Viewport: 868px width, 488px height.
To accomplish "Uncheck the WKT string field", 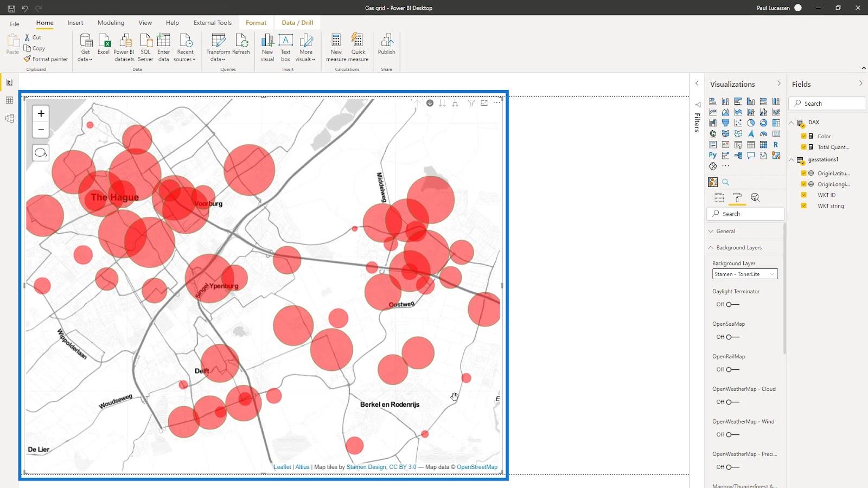I will [804, 206].
